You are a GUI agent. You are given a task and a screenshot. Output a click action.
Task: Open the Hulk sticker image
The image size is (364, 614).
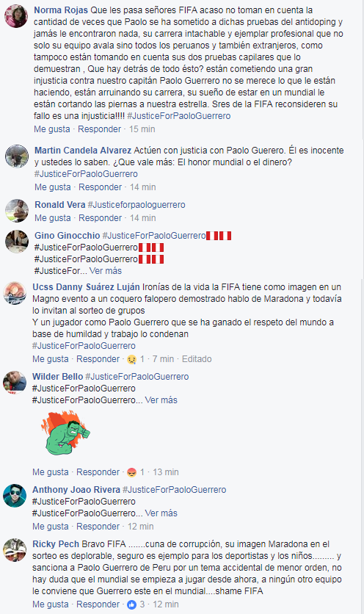point(65,433)
